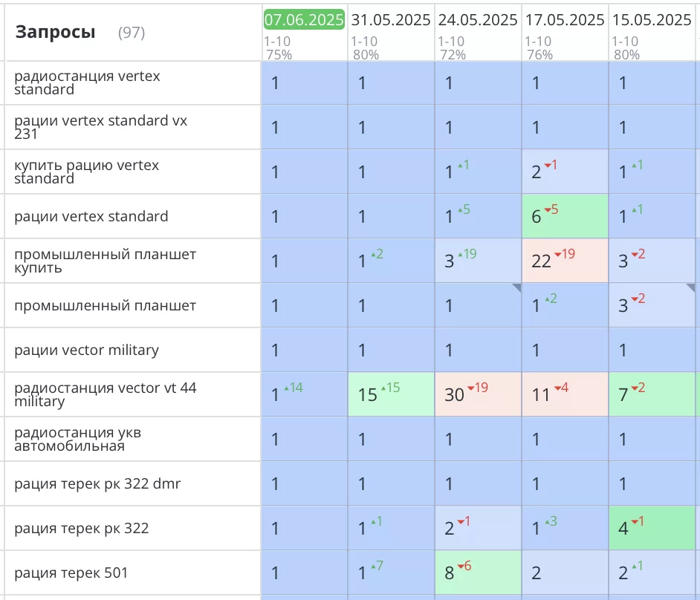
Task: Open query промышленный планшет купить
Action: tap(105, 261)
